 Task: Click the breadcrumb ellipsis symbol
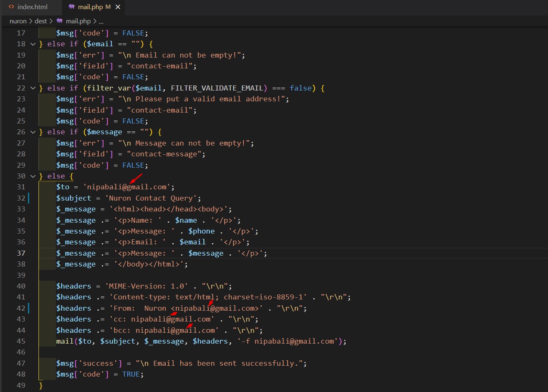coord(101,21)
